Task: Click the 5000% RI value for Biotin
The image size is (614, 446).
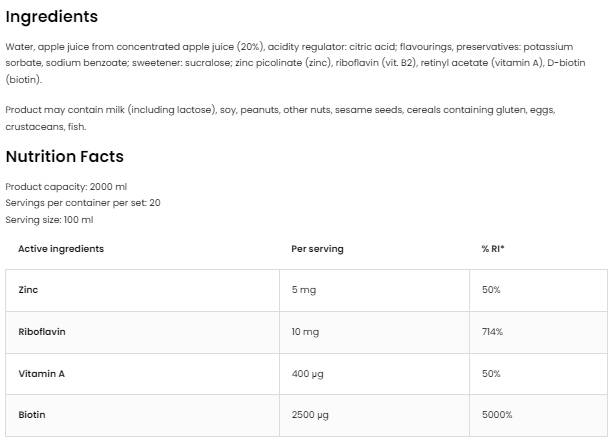Action: click(497, 414)
